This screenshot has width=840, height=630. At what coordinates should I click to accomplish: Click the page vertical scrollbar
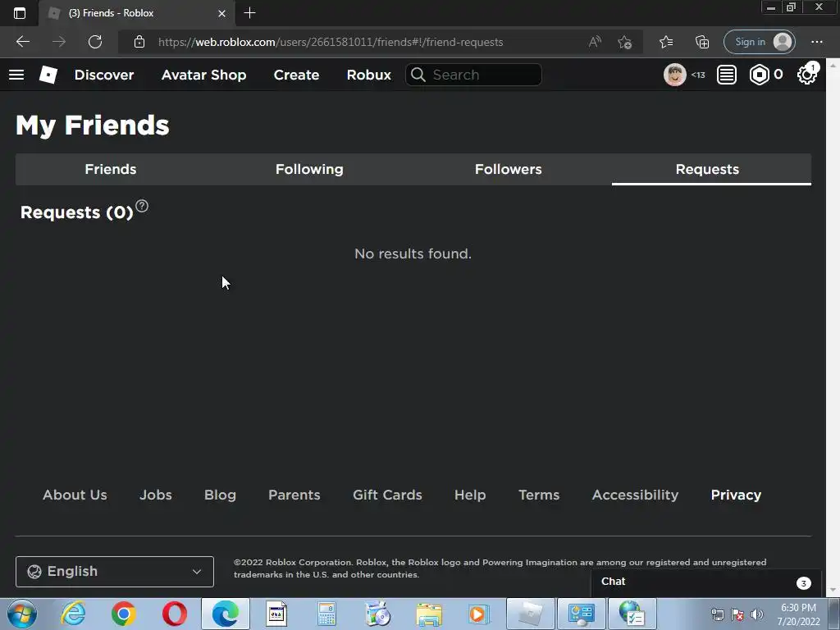(833, 328)
